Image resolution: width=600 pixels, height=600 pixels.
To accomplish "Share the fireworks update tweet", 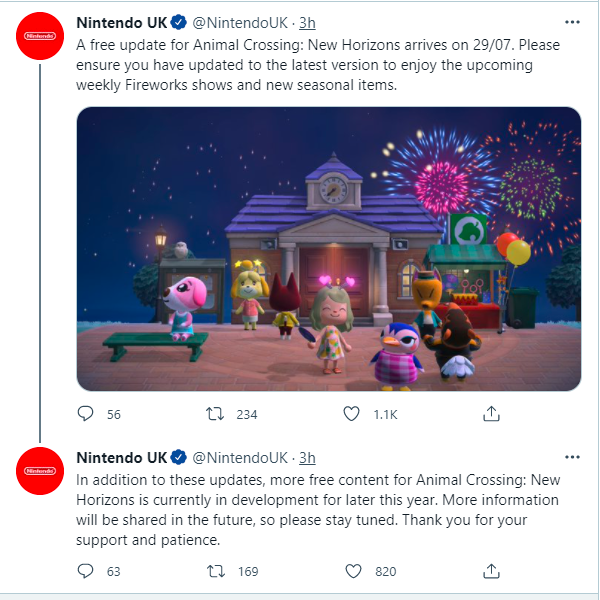I will point(491,414).
